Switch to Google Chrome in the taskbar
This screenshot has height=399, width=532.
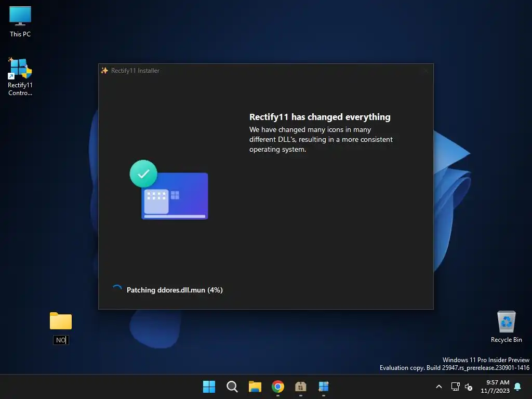278,387
